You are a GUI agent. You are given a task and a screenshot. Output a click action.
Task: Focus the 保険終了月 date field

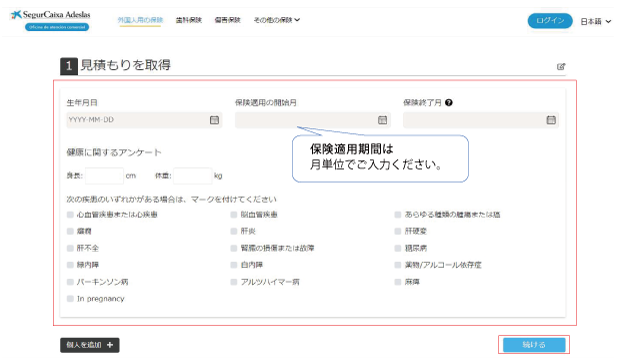pyautogui.click(x=481, y=120)
